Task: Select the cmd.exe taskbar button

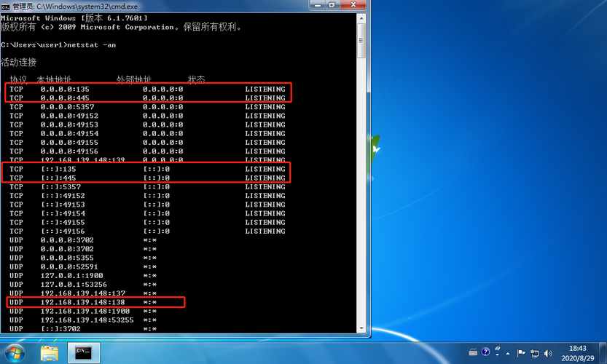Action: coord(84,352)
